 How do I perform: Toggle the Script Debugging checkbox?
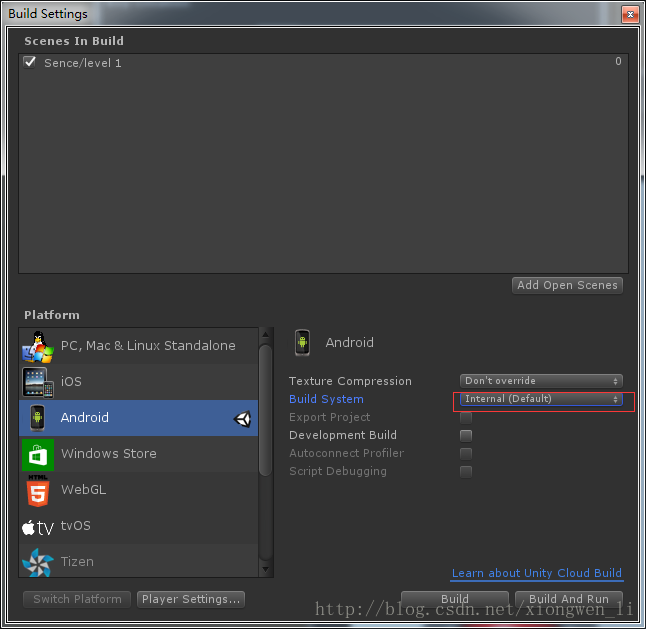click(466, 472)
